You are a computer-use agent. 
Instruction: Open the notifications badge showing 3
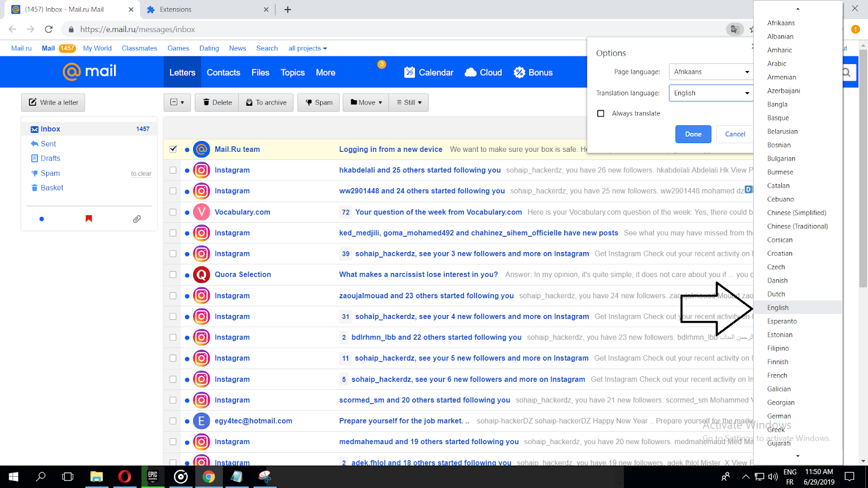tap(382, 64)
